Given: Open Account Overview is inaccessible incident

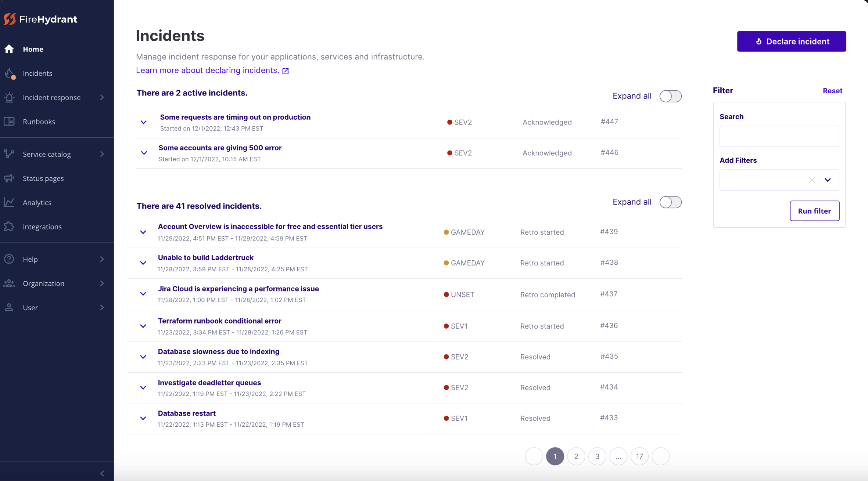Looking at the screenshot, I should click(x=270, y=227).
